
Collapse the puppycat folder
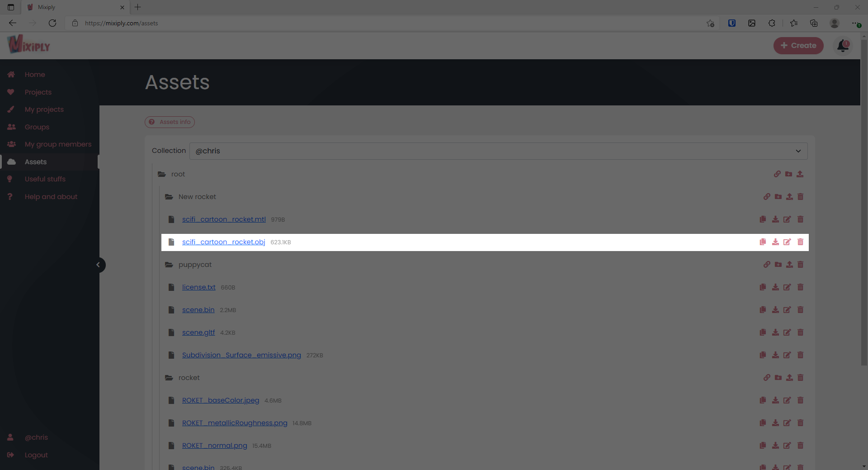[169, 265]
